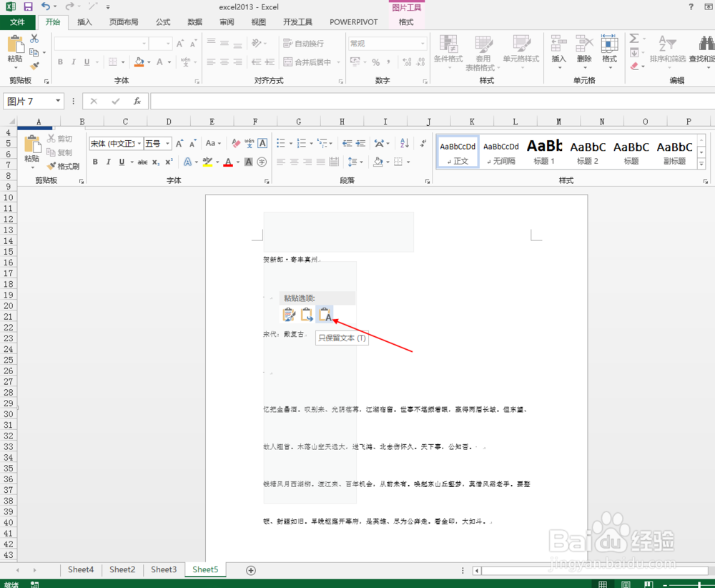This screenshot has width=715, height=588.
Task: Cut selection with the scissors icon
Action: [x=34, y=39]
